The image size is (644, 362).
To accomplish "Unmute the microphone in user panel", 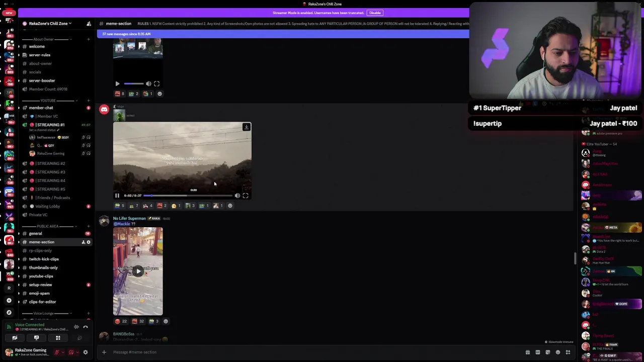I will point(57,352).
